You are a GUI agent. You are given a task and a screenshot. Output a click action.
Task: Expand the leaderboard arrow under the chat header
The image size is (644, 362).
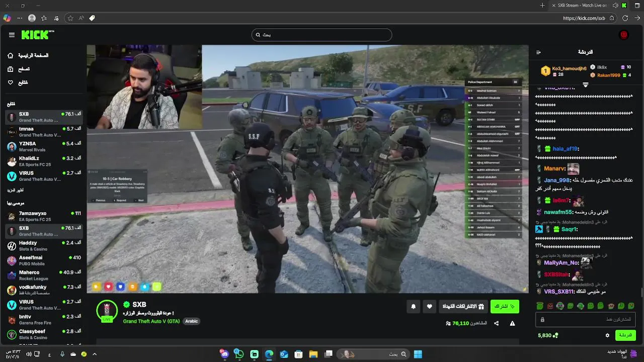pos(585,85)
